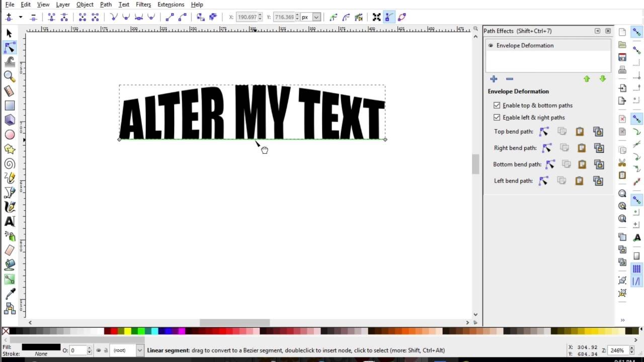644x362 pixels.
Task: Toggle Show Bezier handles button
Action: pos(389,17)
